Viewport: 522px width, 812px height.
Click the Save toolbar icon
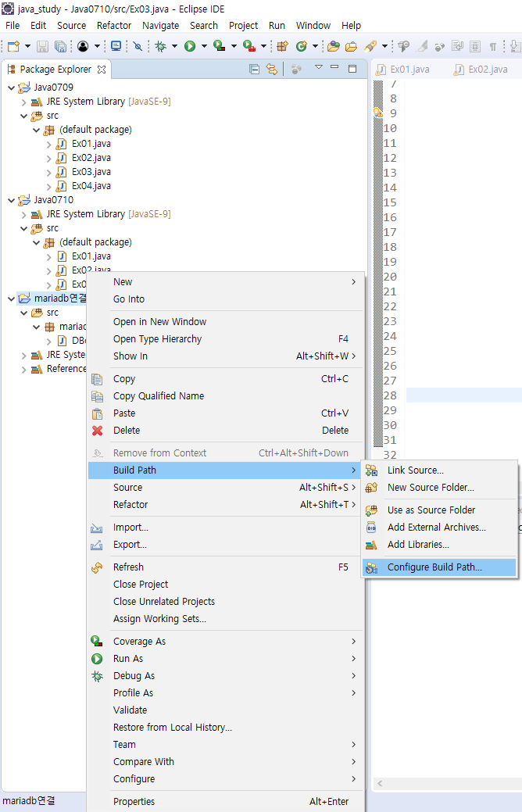[42, 47]
